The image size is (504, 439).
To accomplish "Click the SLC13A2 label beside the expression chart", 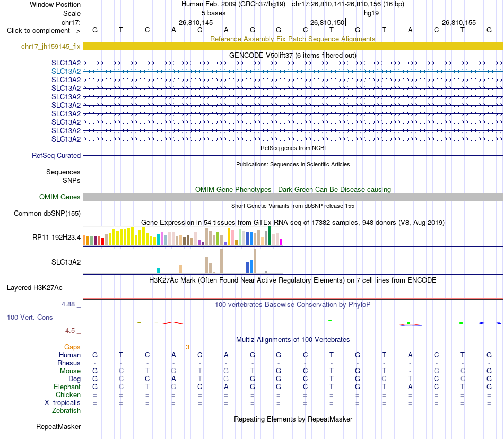I will [66, 262].
